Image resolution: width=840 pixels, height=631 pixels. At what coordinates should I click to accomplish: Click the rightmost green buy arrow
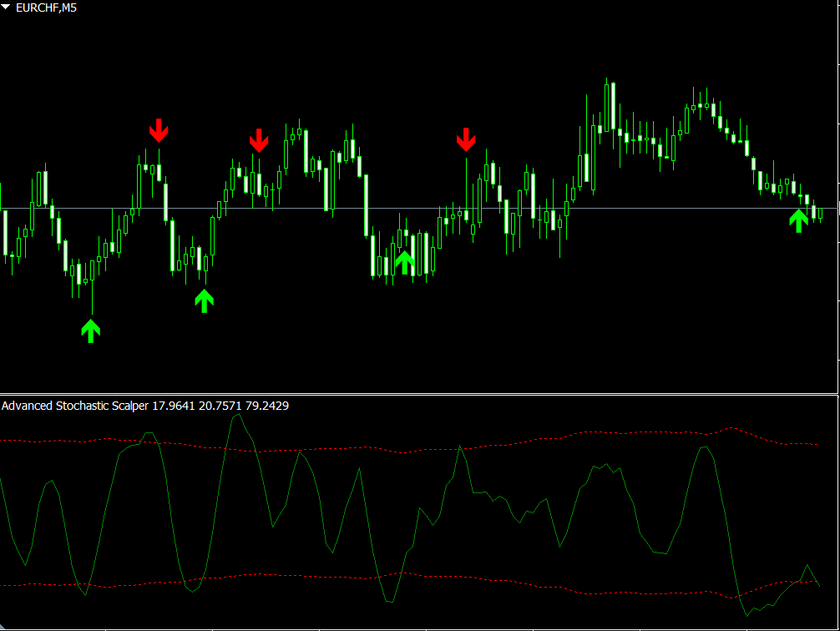798,220
